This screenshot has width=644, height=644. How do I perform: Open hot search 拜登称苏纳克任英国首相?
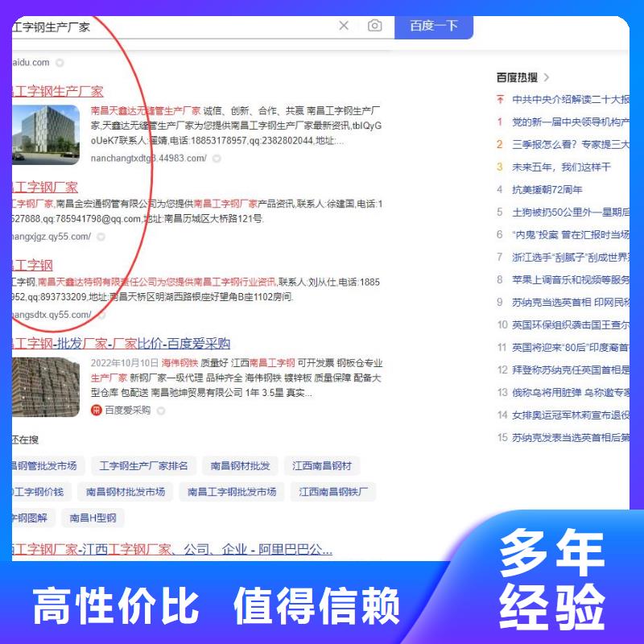571,370
